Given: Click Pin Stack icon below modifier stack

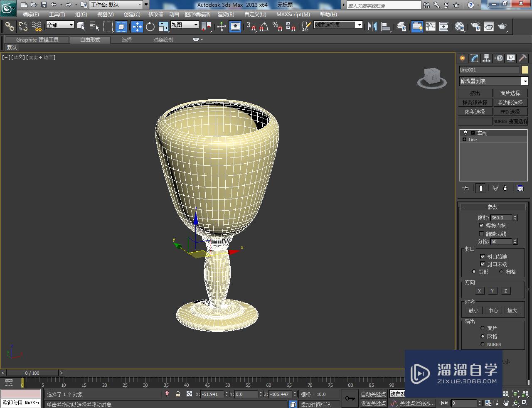Looking at the screenshot, I should coord(466,188).
